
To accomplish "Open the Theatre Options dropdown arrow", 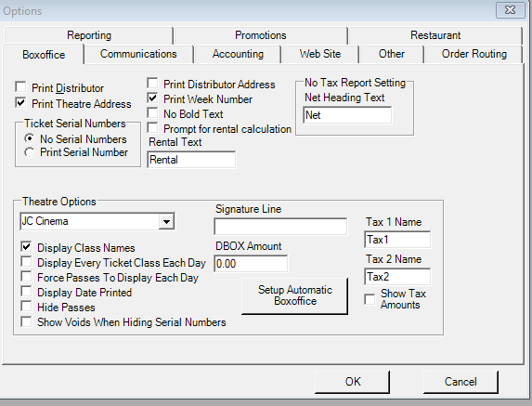I will 166,222.
